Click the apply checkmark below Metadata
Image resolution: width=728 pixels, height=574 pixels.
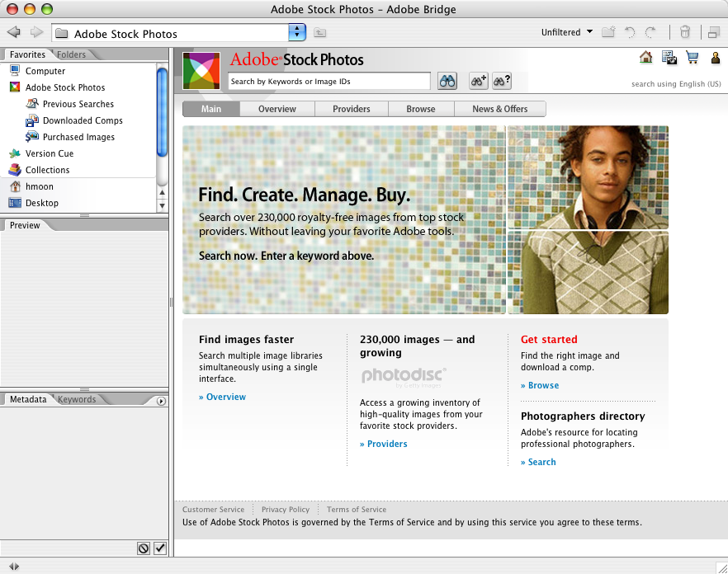[x=160, y=548]
